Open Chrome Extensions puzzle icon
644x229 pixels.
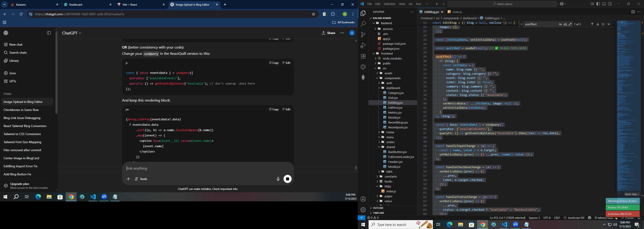pos(333,14)
